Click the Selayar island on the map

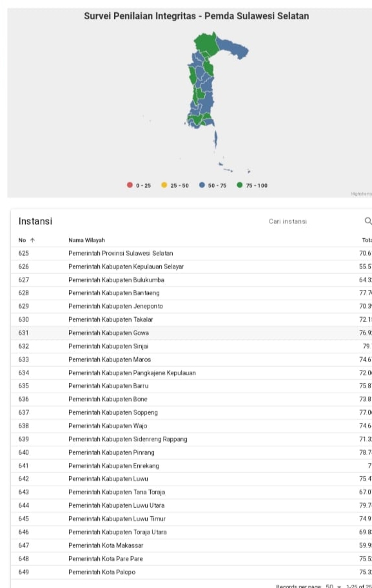tap(215, 139)
